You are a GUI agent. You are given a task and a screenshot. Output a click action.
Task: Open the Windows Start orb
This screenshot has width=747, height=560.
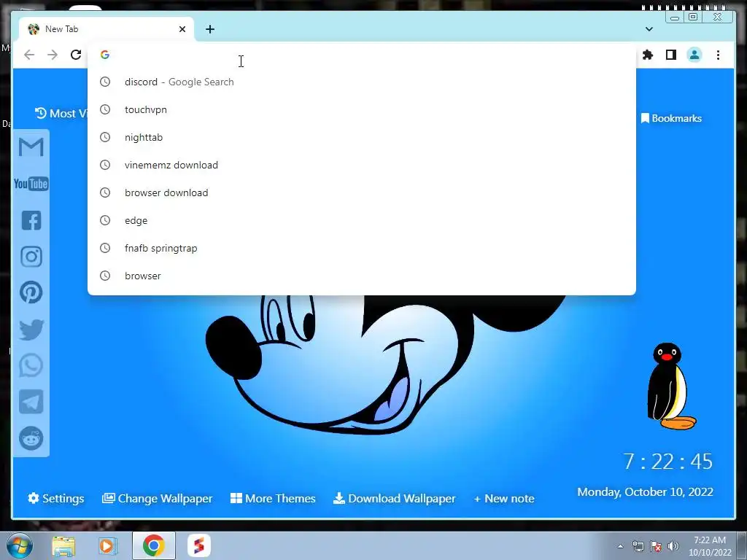tap(20, 545)
